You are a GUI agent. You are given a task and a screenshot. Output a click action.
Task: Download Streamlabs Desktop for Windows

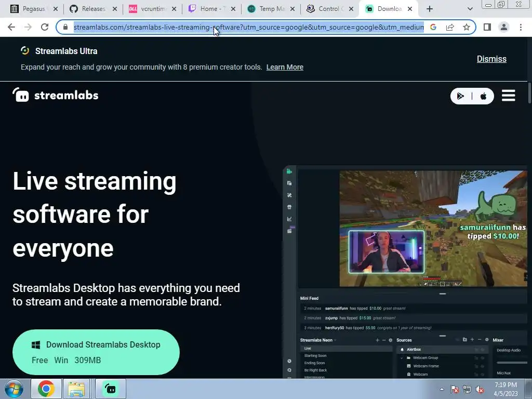tap(96, 352)
